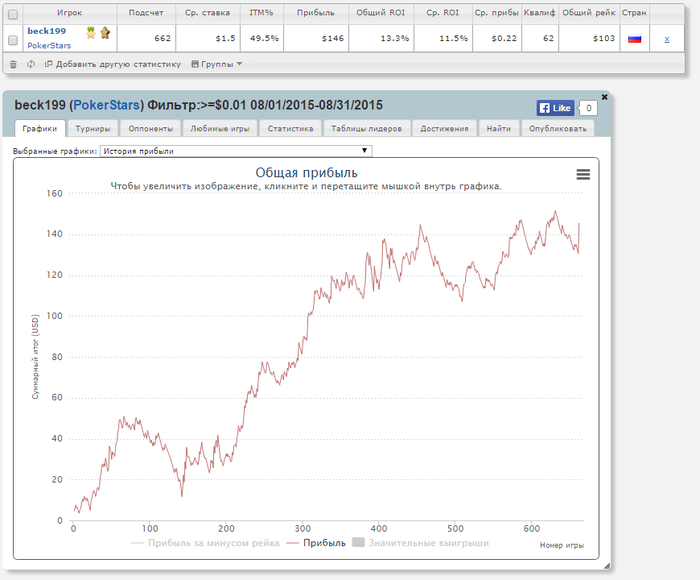The image size is (700, 580).
Task: Open the Группы dropdown
Action: pos(217,64)
